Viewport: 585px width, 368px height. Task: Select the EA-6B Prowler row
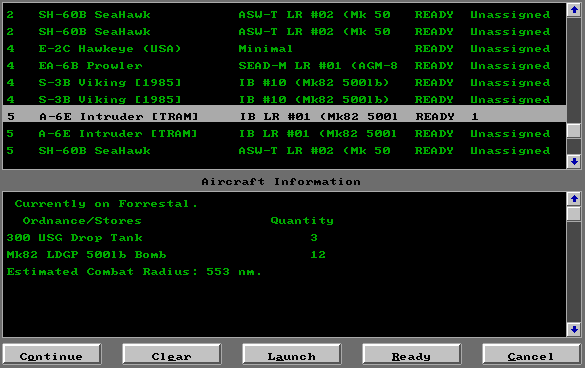tap(284, 66)
